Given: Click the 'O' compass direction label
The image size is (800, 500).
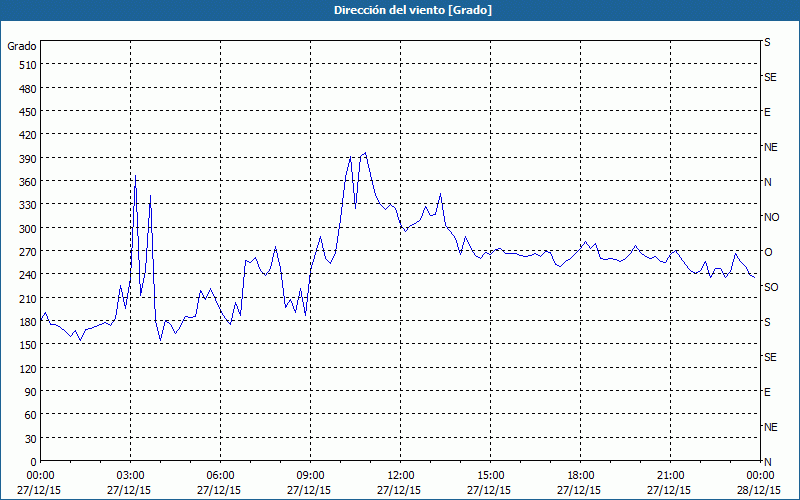Looking at the screenshot, I should (x=768, y=253).
